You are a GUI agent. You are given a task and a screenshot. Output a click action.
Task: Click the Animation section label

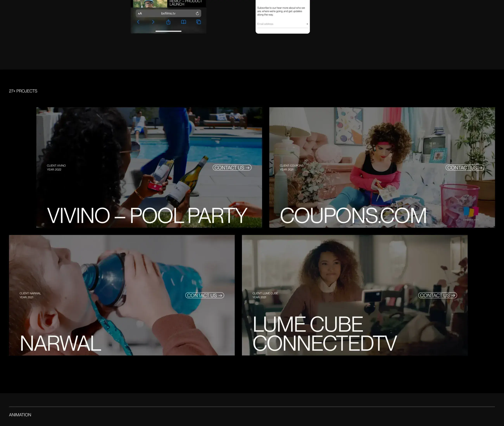(x=20, y=415)
